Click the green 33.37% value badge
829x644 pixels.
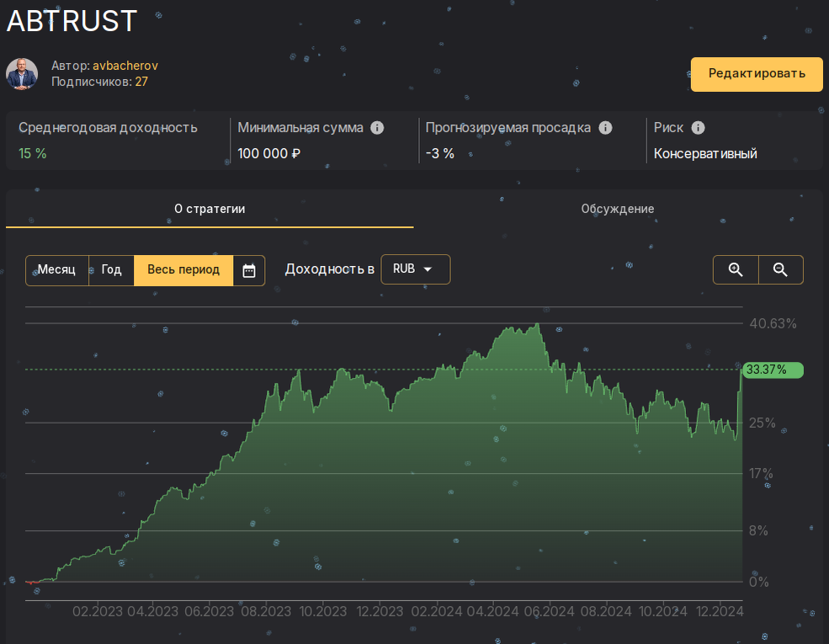pyautogui.click(x=772, y=370)
